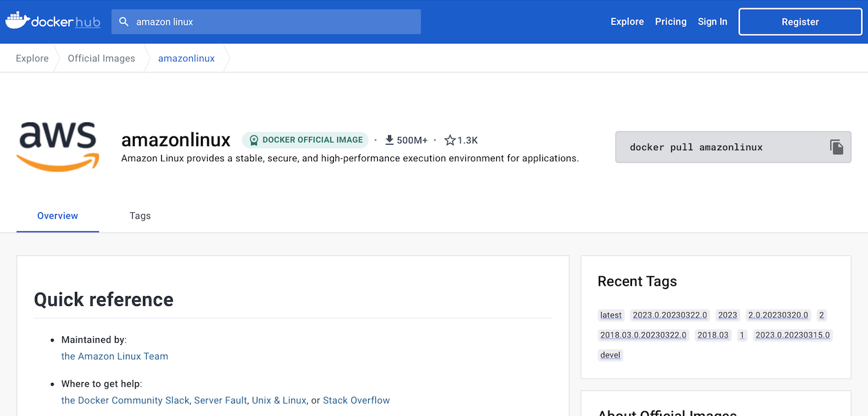Copy the docker pull command
Viewport: 868px width, 416px height.
[x=836, y=147]
